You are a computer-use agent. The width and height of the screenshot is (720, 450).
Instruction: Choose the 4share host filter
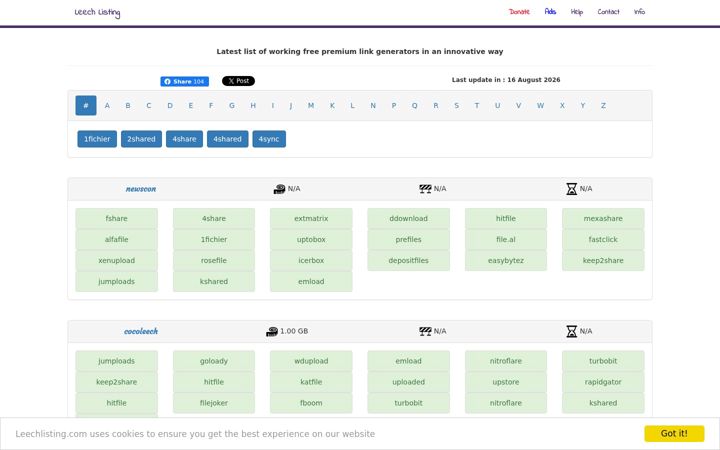184,139
